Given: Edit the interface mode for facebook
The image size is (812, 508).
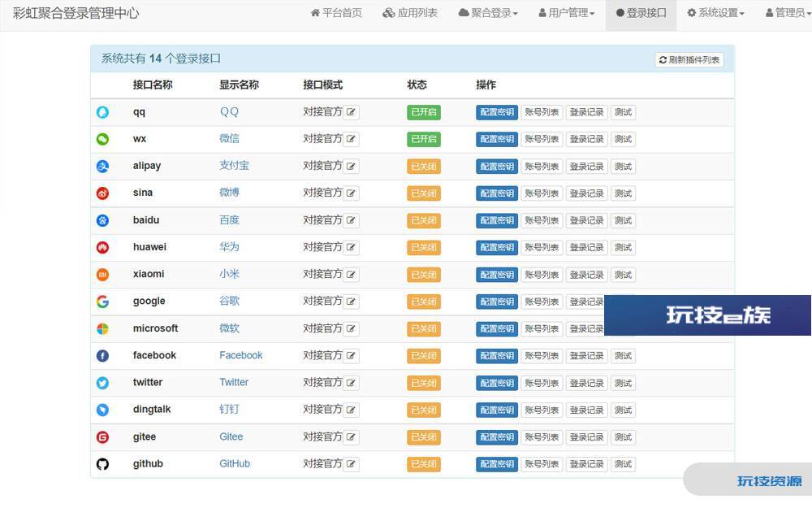Looking at the screenshot, I should 351,356.
